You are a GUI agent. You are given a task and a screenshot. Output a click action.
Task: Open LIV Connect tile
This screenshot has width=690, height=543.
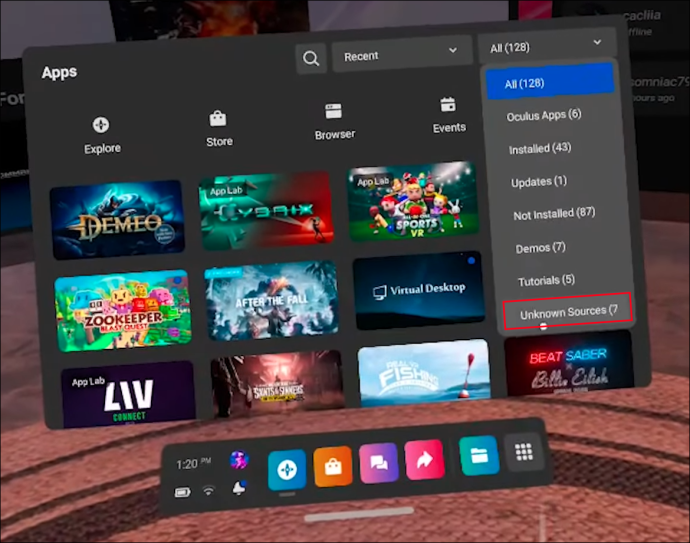tap(128, 394)
